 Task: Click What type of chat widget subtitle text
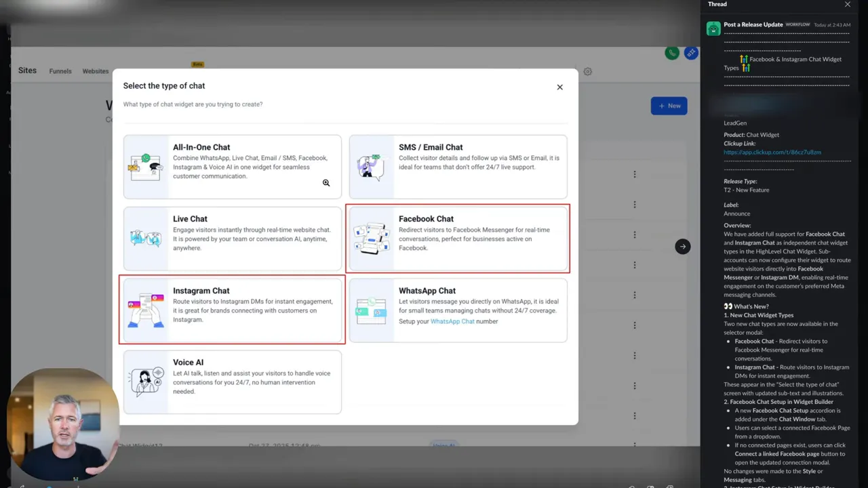coord(193,104)
